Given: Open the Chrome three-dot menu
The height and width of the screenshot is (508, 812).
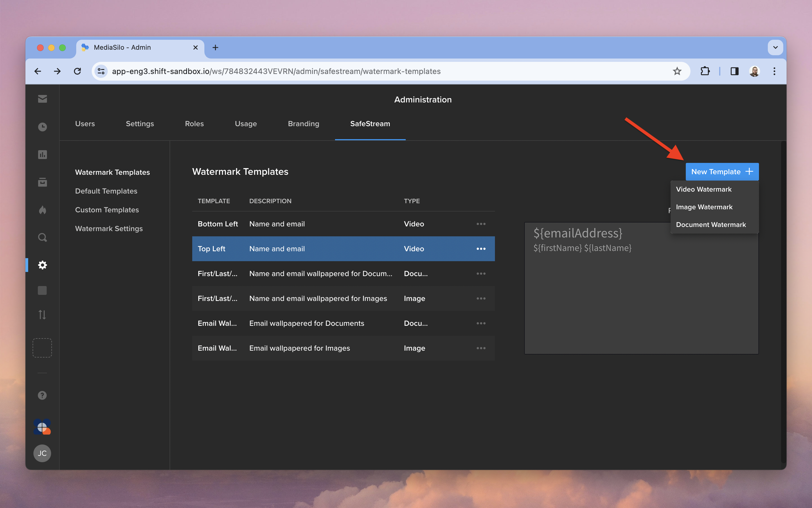Looking at the screenshot, I should pyautogui.click(x=774, y=71).
